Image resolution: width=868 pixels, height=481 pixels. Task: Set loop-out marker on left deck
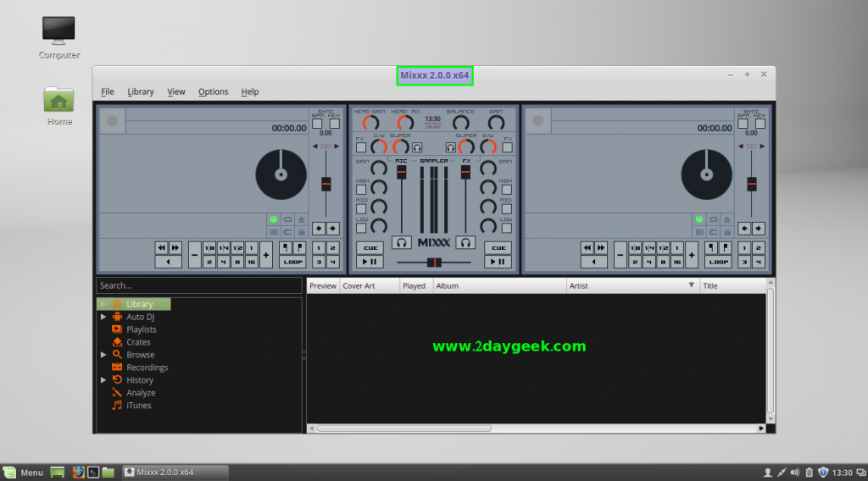coord(299,247)
